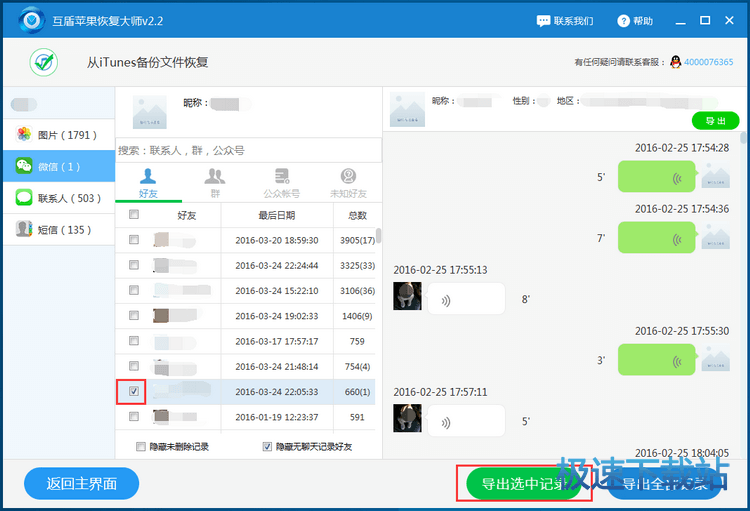This screenshot has height=511, width=750.
Task: Click own avatar beside 17:54:28 message
Action: 716,174
